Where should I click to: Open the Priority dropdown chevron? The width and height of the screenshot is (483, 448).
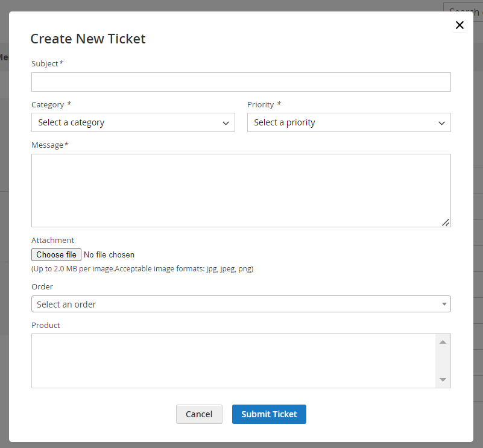[x=442, y=122]
